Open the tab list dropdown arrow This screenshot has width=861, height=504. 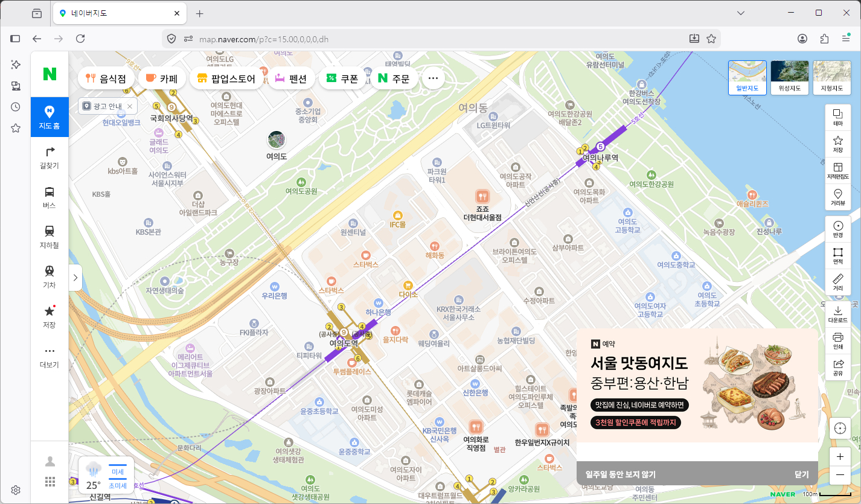741,13
